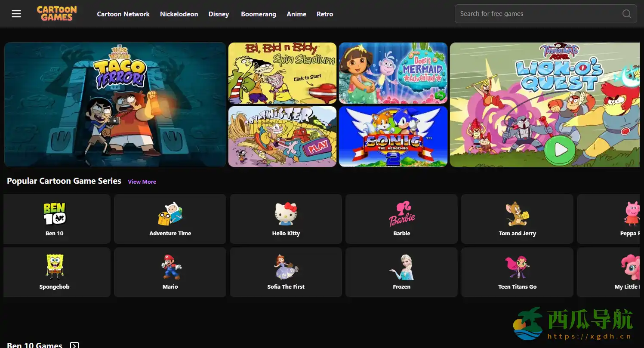644x348 pixels.
Task: Select the Hello Kitty series icon
Action: point(286,214)
